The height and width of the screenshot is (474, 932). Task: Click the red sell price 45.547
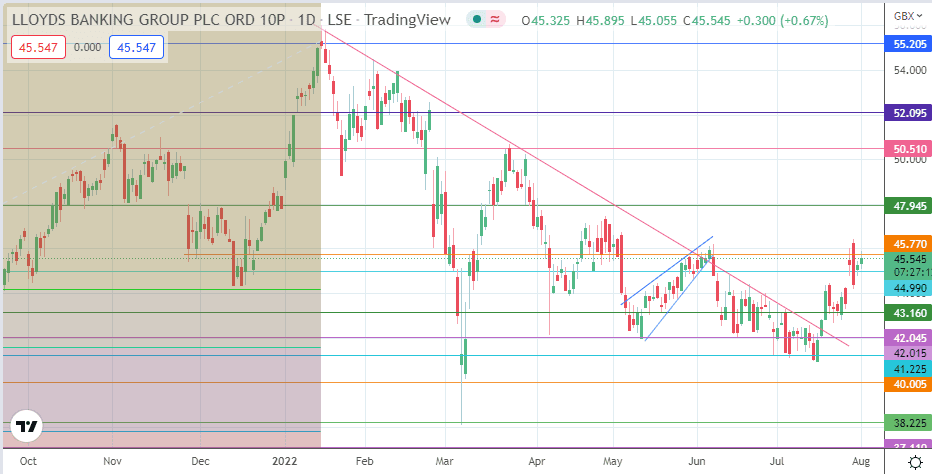pyautogui.click(x=37, y=48)
